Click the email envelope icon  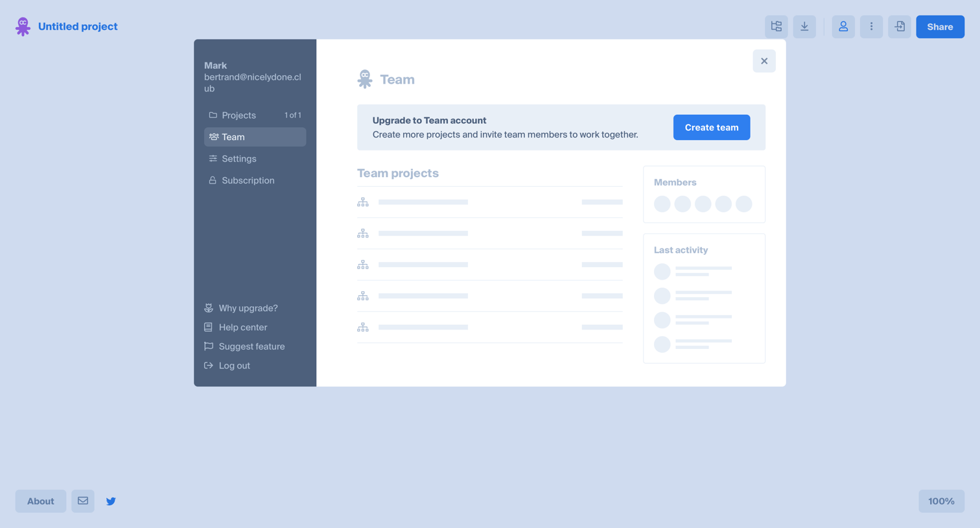point(83,501)
